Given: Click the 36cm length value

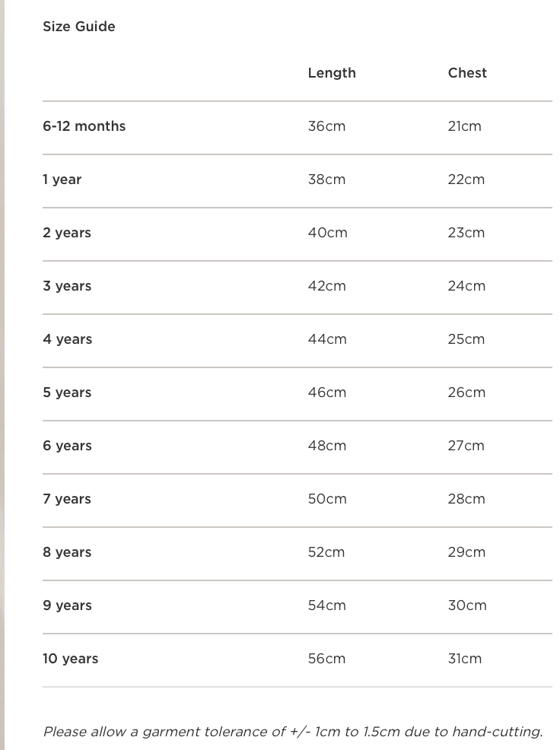Looking at the screenshot, I should click(326, 126).
